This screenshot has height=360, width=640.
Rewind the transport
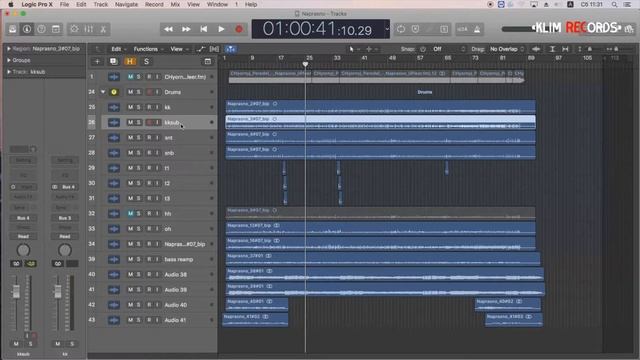pos(168,29)
